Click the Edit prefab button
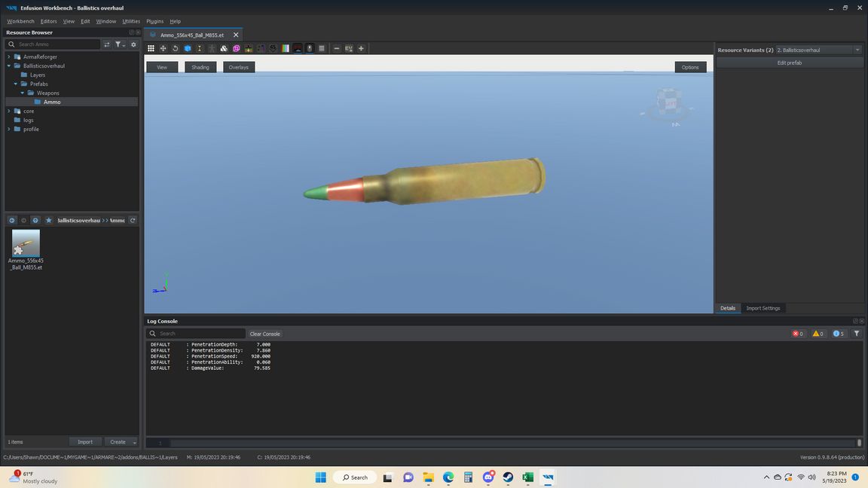Viewport: 868px width, 488px height. click(789, 63)
